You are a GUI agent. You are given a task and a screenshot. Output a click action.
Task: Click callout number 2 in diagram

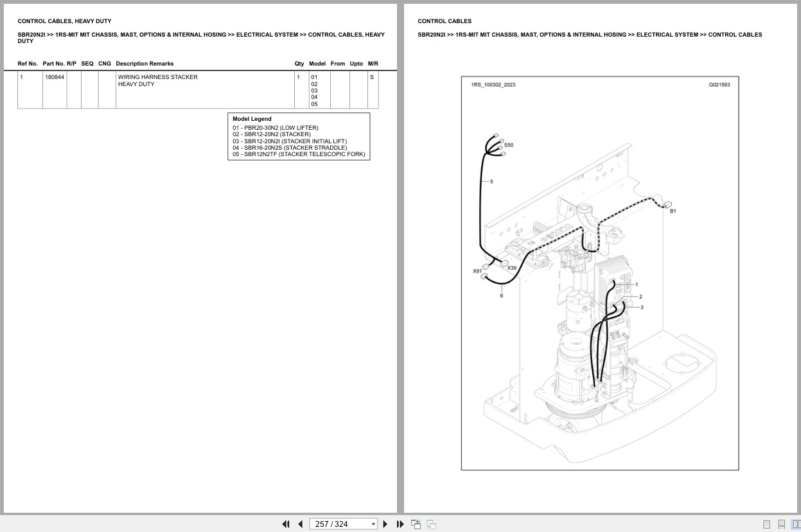pyautogui.click(x=640, y=297)
